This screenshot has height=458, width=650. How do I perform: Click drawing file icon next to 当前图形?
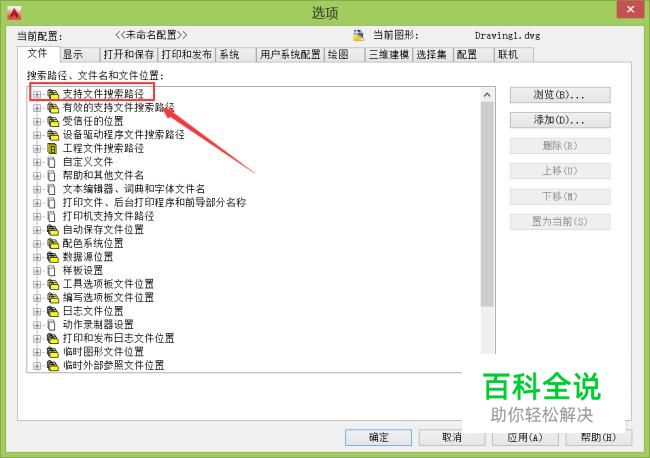coord(359,36)
